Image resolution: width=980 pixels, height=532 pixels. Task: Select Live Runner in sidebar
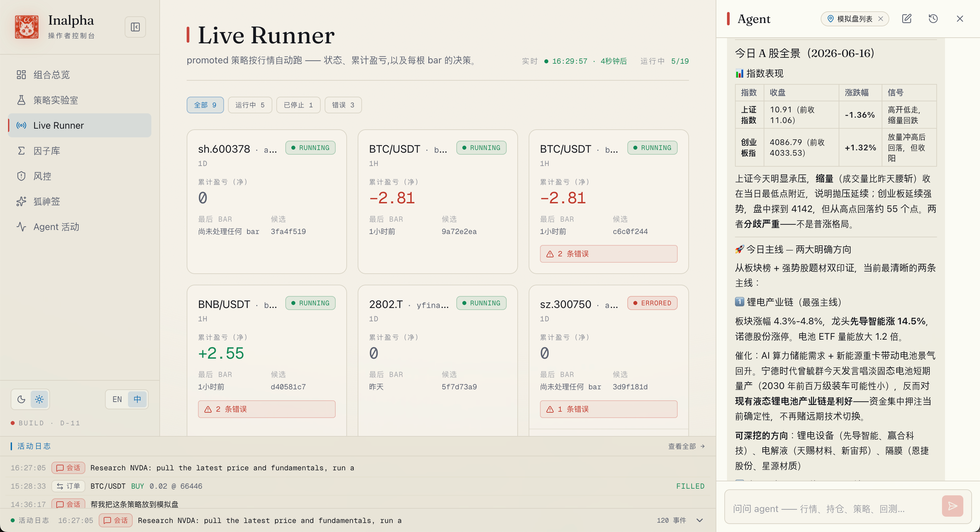coord(80,125)
